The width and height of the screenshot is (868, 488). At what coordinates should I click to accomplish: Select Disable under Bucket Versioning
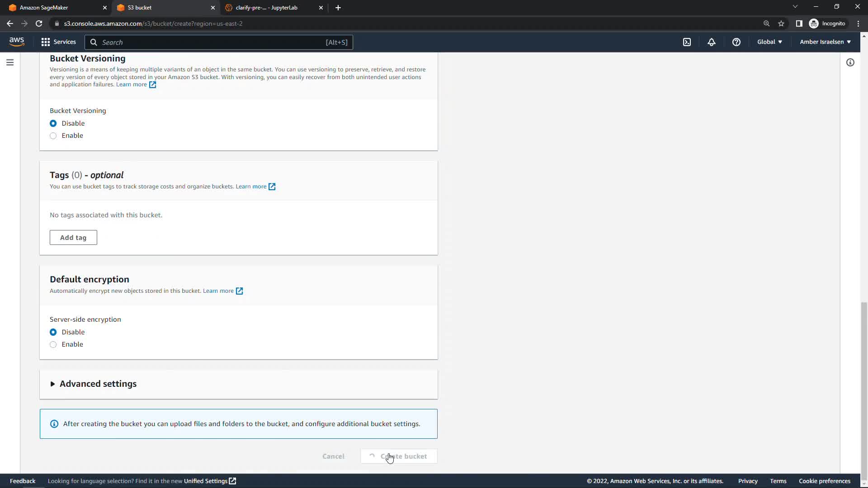coord(53,123)
